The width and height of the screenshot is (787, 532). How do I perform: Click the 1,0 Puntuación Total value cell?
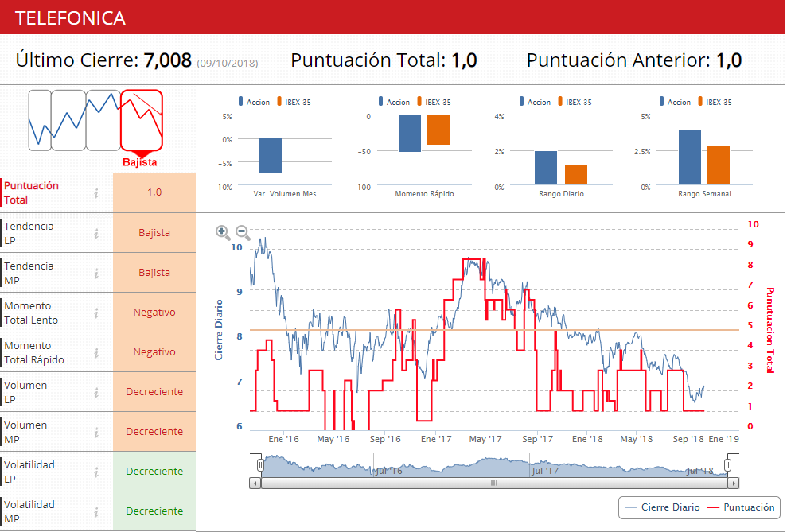click(x=154, y=192)
